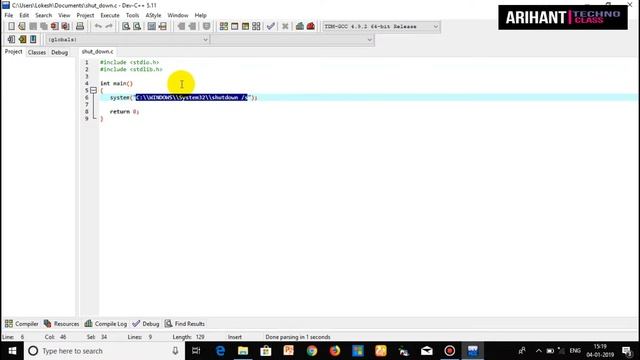Open the Compile Log bottom tab

(106, 324)
